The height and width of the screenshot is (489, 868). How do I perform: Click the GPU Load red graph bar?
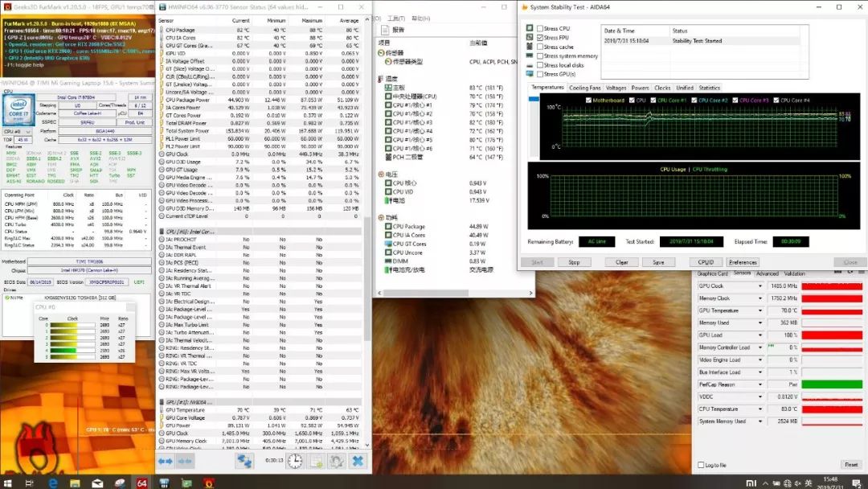coord(832,335)
